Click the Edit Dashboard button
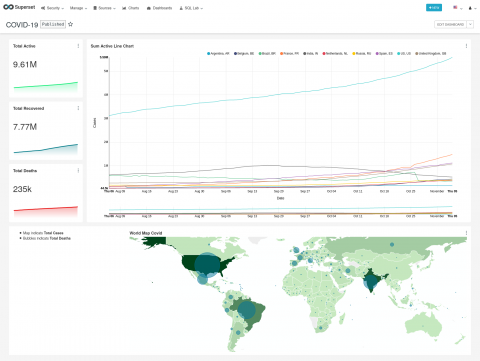This screenshot has width=480, height=361. tap(450, 24)
